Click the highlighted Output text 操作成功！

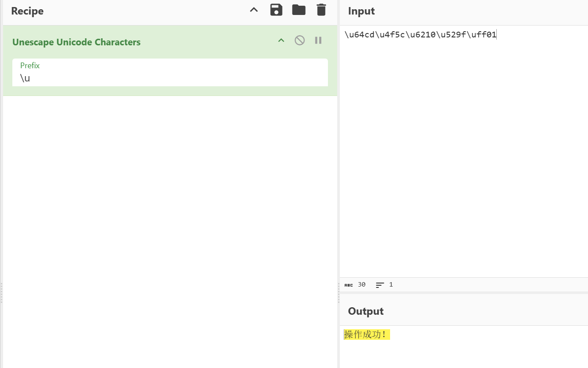click(x=366, y=335)
